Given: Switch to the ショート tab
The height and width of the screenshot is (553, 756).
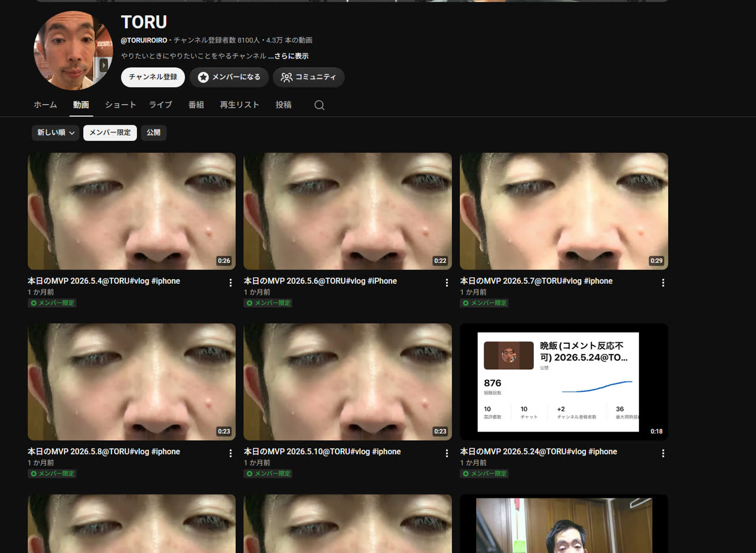Looking at the screenshot, I should (x=120, y=105).
